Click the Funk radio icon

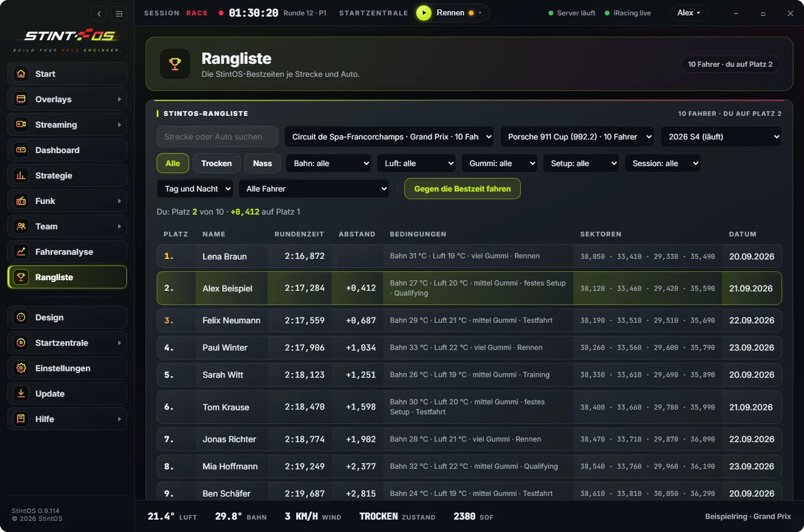(x=21, y=201)
